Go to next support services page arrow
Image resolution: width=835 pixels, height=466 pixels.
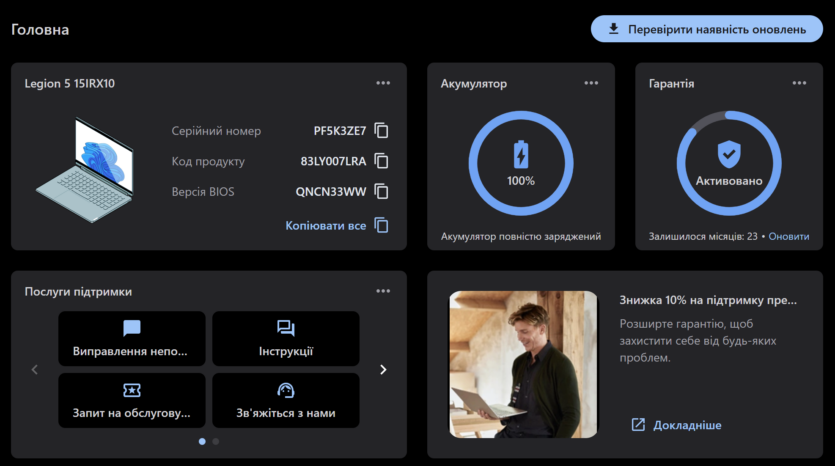(383, 370)
